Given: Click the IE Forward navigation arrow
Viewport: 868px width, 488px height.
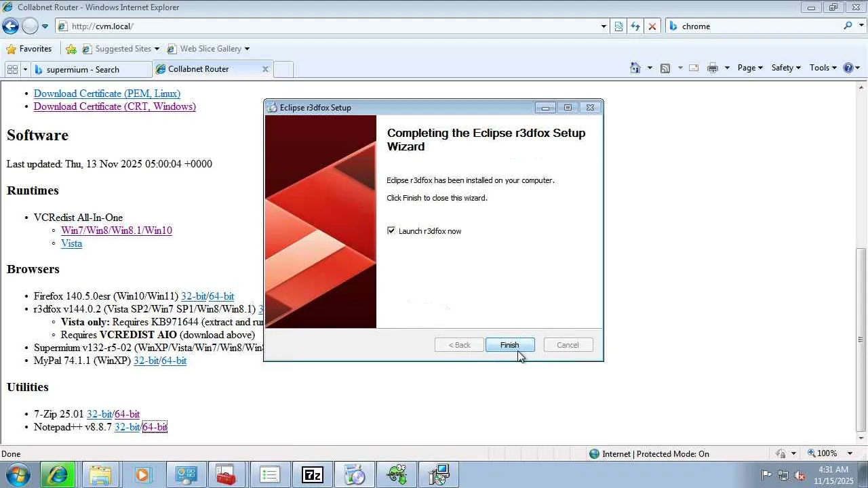Looking at the screenshot, I should click(x=30, y=26).
